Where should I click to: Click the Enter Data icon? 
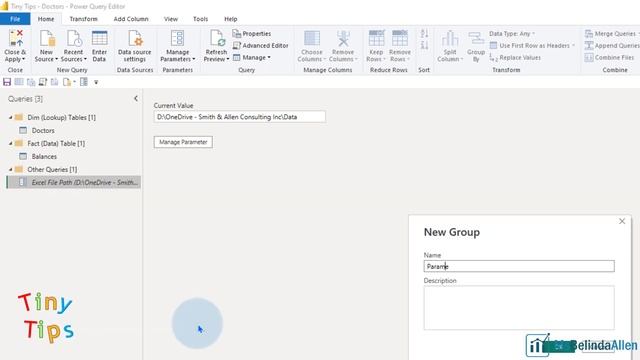coord(100,39)
